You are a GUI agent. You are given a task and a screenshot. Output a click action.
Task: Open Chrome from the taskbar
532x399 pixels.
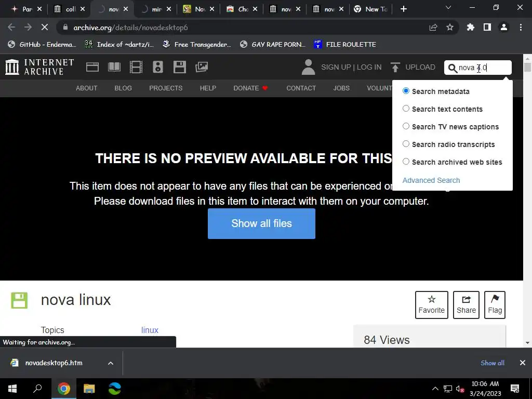tap(63, 389)
